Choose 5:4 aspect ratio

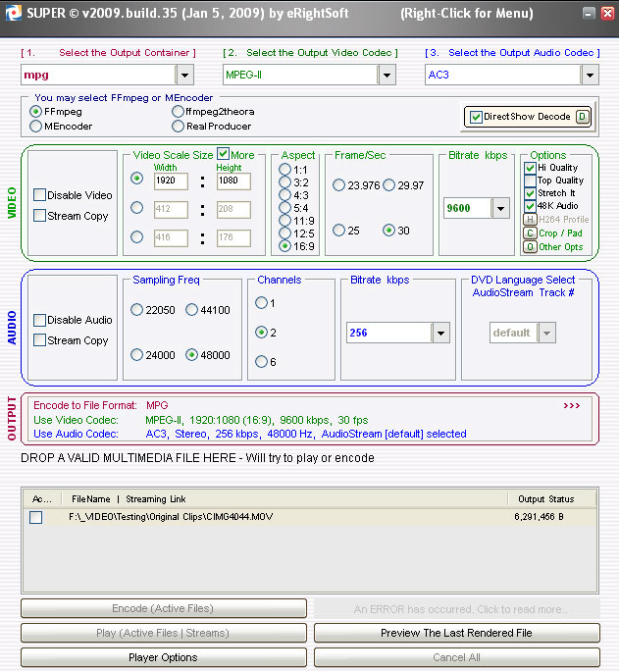click(285, 208)
